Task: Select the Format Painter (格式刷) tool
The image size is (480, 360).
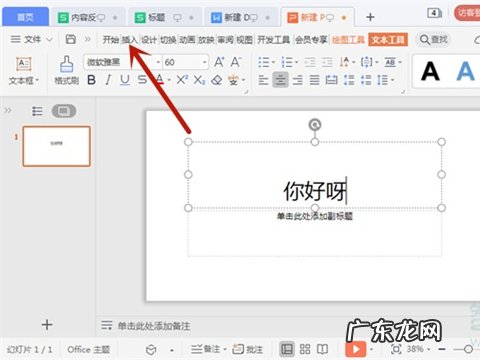Action: pos(67,70)
